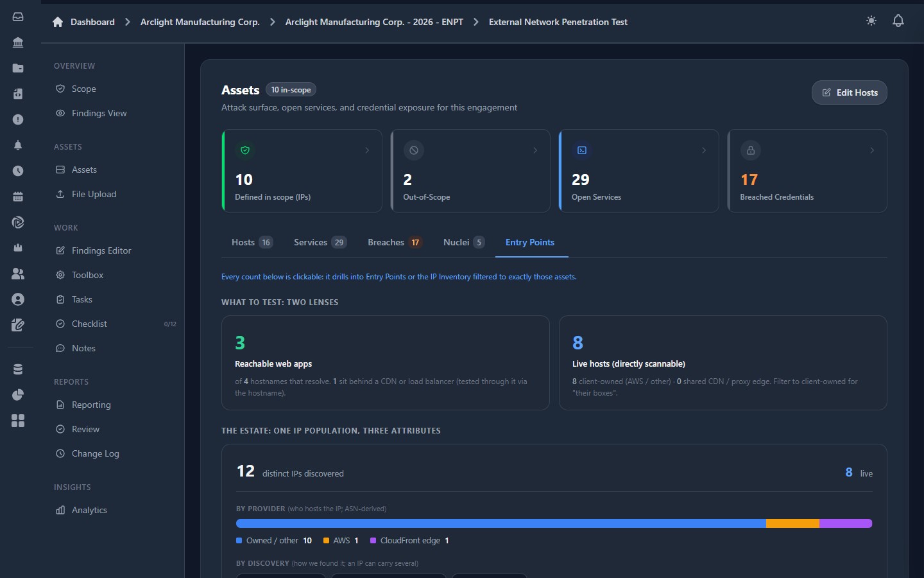Click the database stack rail icon
Image resolution: width=924 pixels, height=578 pixels.
(18, 369)
